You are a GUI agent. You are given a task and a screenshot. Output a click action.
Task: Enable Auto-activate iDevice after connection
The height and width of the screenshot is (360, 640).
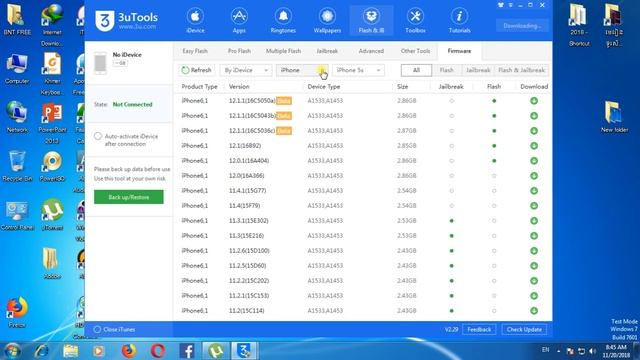pos(98,136)
